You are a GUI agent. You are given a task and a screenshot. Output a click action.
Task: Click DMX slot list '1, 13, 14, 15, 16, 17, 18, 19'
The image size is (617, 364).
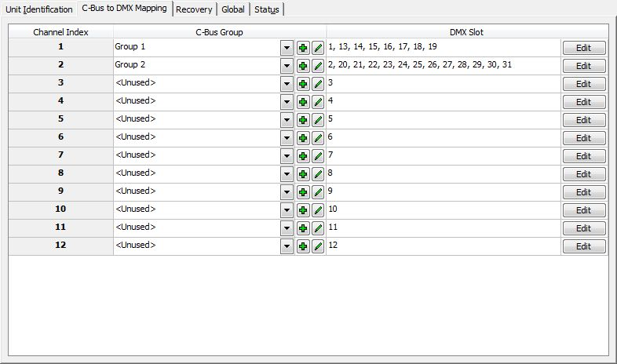[382, 46]
